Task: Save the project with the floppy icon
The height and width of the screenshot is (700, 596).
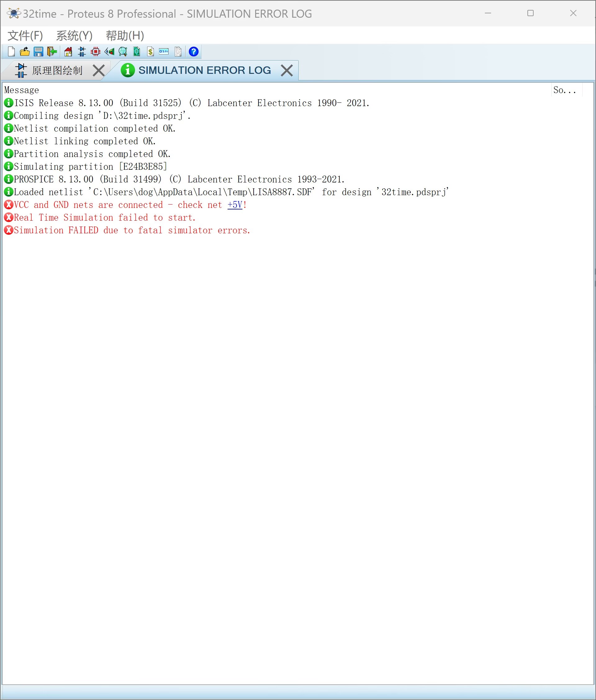Action: click(38, 52)
